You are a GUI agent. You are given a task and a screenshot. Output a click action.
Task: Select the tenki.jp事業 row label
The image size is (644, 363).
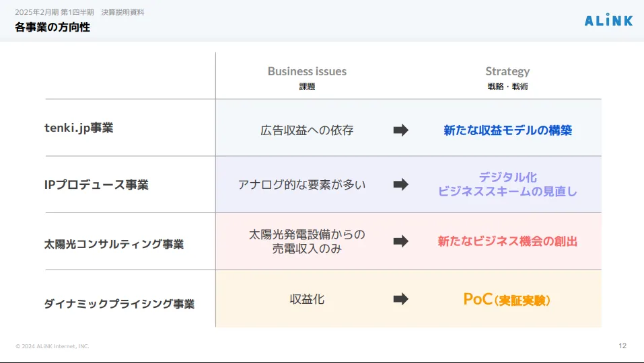point(79,128)
